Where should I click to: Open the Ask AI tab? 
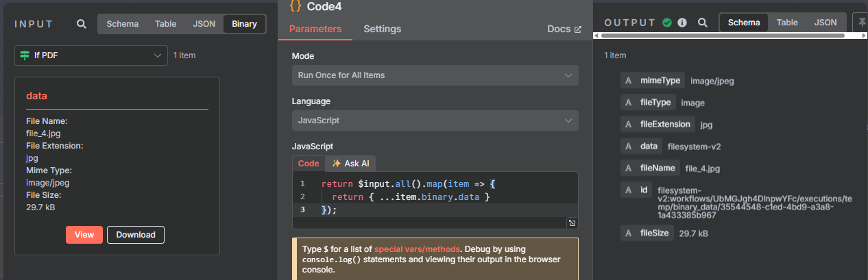point(350,164)
